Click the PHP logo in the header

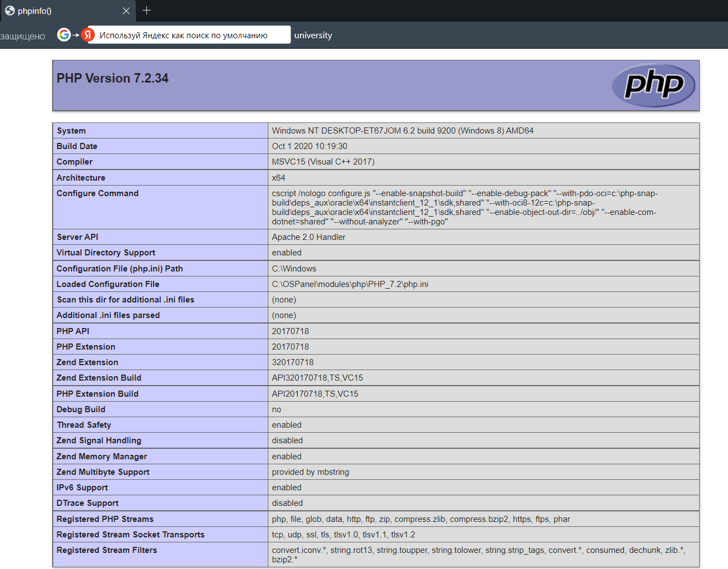click(x=653, y=85)
